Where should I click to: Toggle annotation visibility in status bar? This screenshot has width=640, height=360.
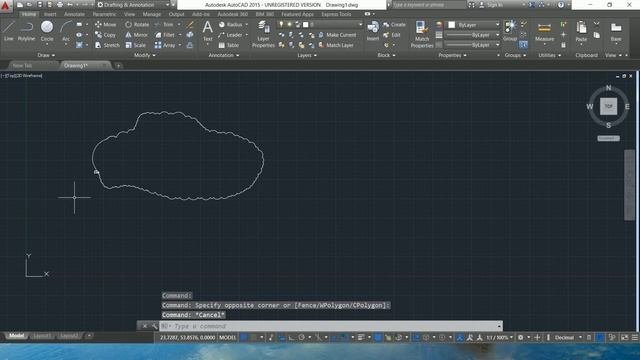(460, 337)
